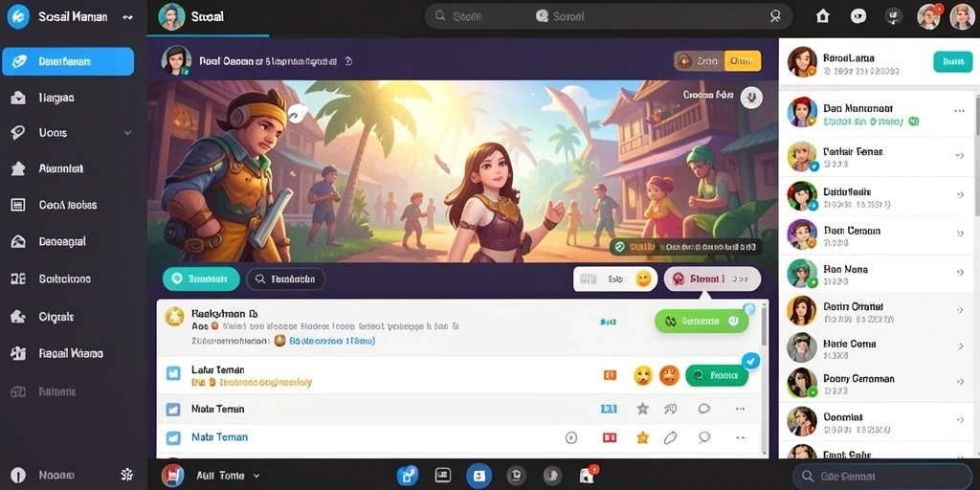Click the gold star in the blue Nate Teman row
Screen dimensions: 980x490
642,437
